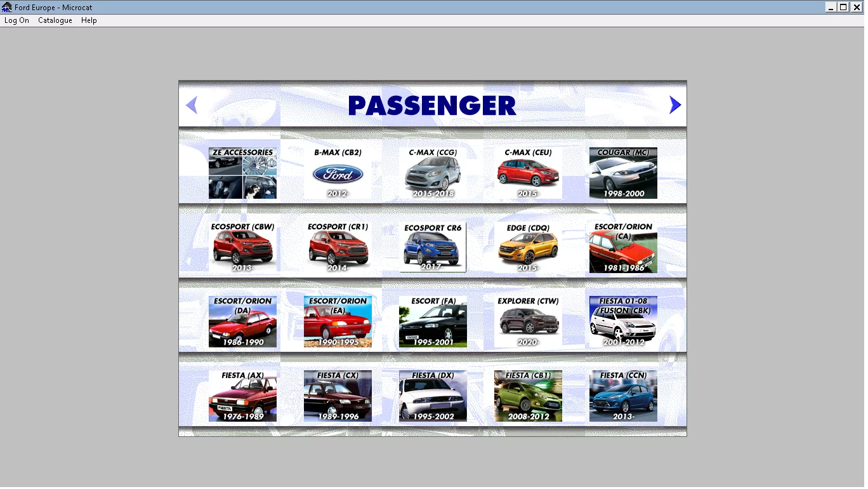Select the ECOSPORT (CBW) model
Image resolution: width=868 pixels, height=489 pixels.
pos(242,246)
